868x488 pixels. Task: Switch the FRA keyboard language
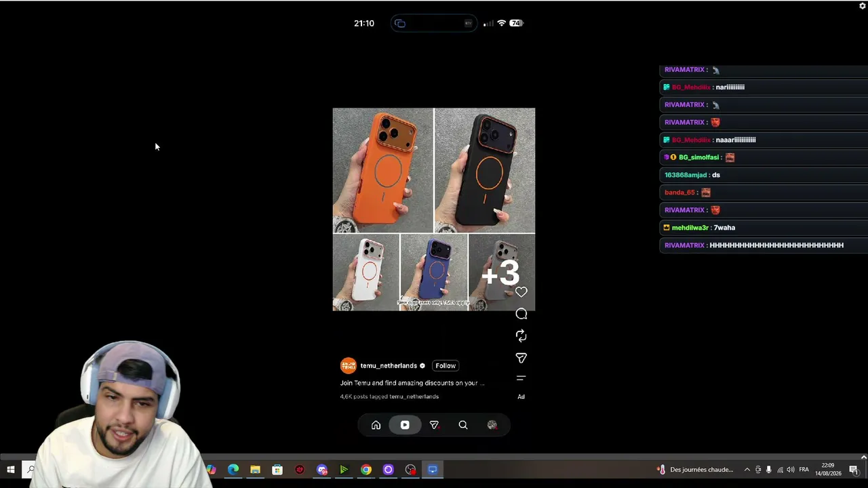point(804,470)
